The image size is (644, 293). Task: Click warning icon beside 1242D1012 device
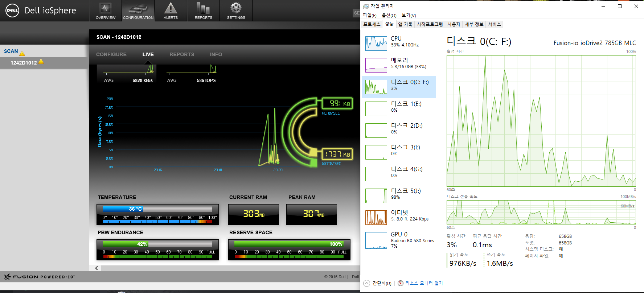41,61
